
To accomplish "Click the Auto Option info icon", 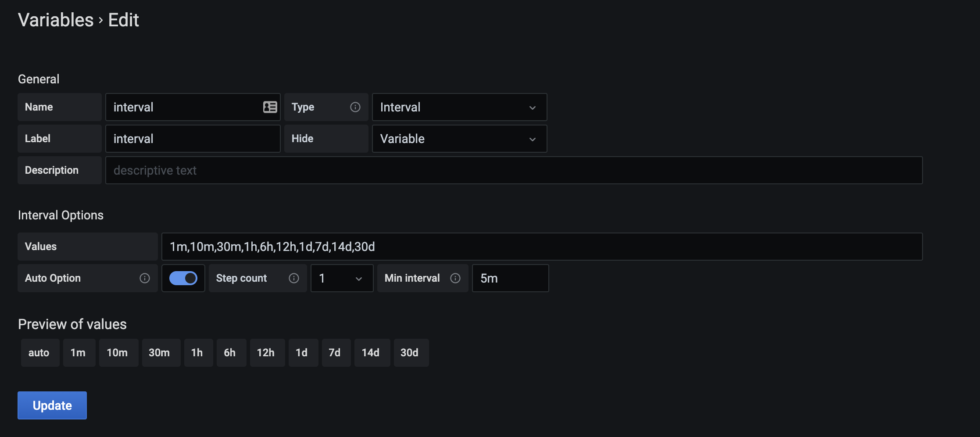I will (x=145, y=278).
